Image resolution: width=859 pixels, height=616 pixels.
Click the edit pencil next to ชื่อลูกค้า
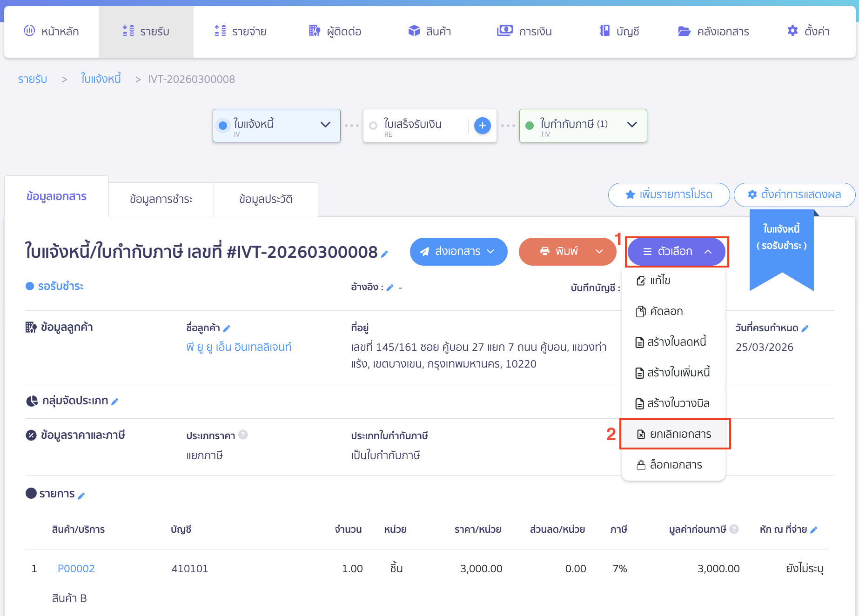[227, 328]
